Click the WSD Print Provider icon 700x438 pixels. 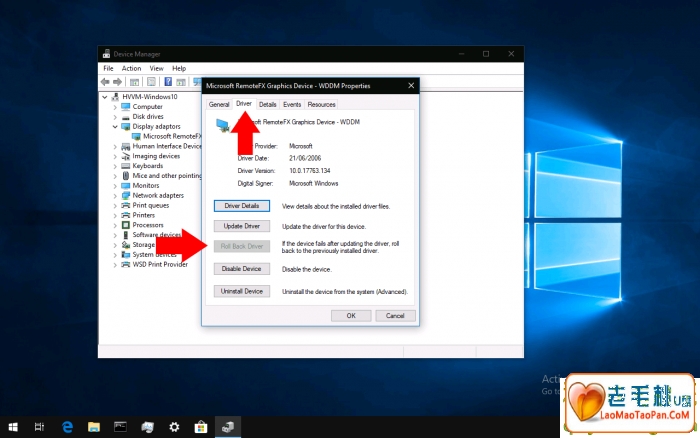tap(125, 264)
